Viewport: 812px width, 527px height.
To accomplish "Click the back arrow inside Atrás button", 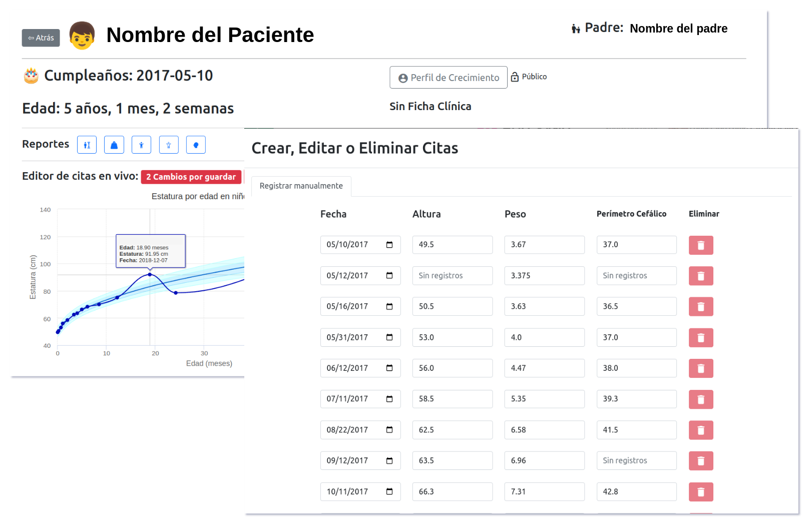I will tap(32, 37).
